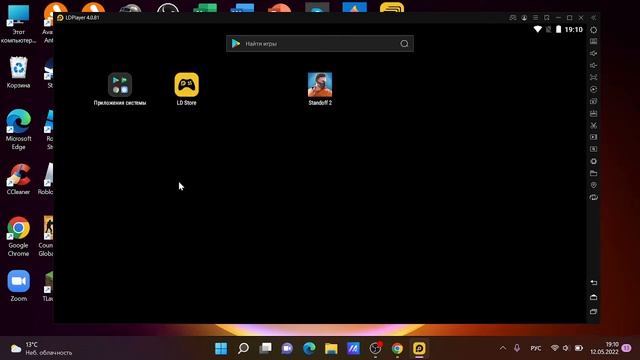Click the volume down icon in LDPlayer sidebar
Image resolution: width=640 pixels, height=360 pixels.
click(x=593, y=65)
